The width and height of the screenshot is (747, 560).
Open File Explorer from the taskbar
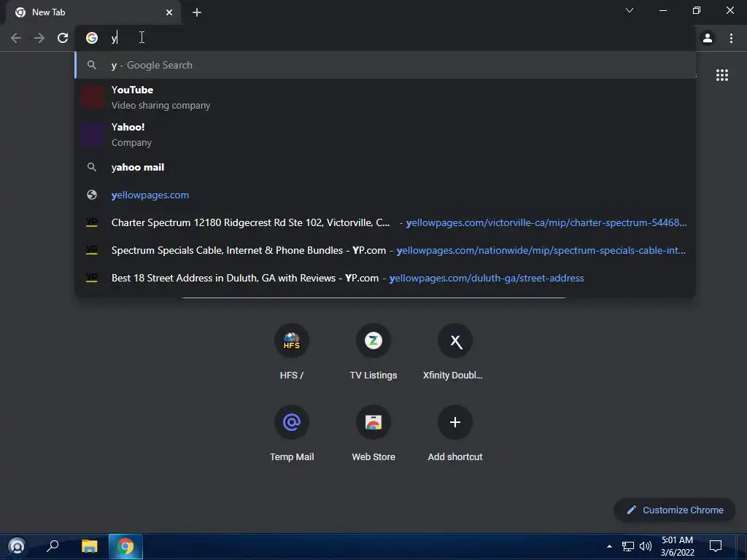pyautogui.click(x=89, y=546)
